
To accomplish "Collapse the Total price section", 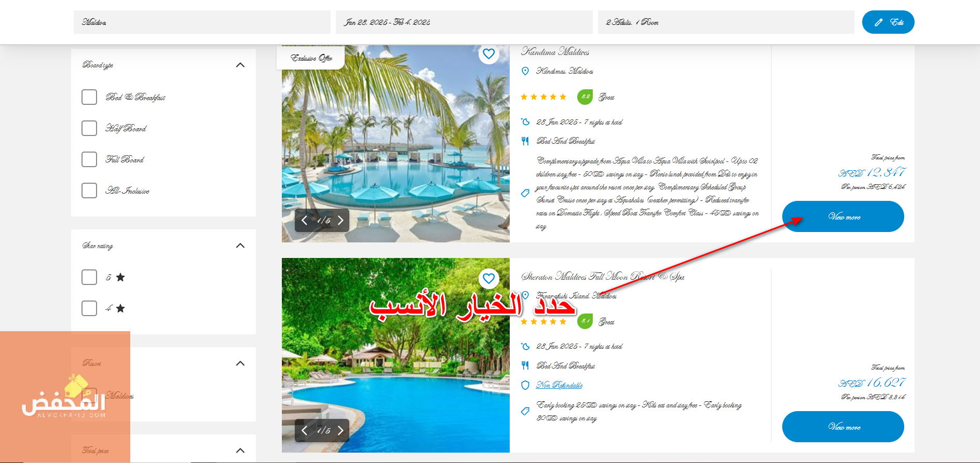I will click(240, 451).
